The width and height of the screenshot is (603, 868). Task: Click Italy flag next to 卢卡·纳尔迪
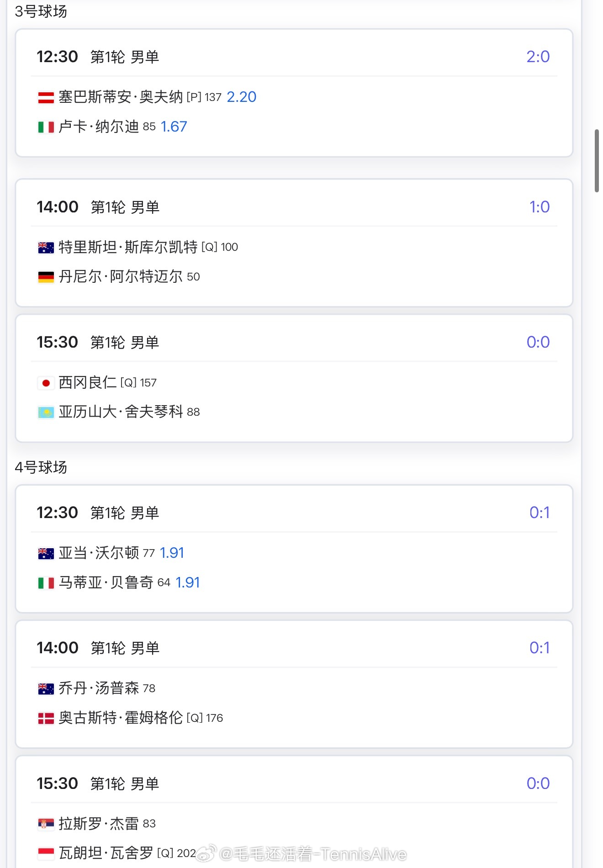[46, 127]
